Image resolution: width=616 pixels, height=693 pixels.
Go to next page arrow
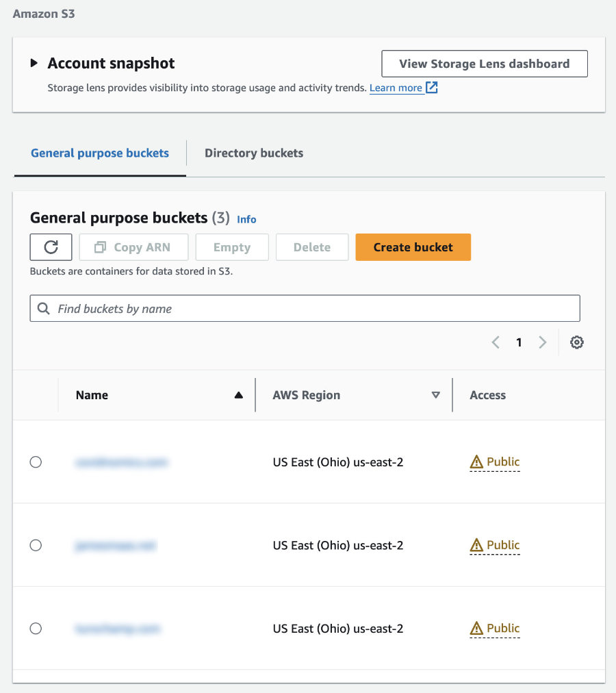coord(543,342)
